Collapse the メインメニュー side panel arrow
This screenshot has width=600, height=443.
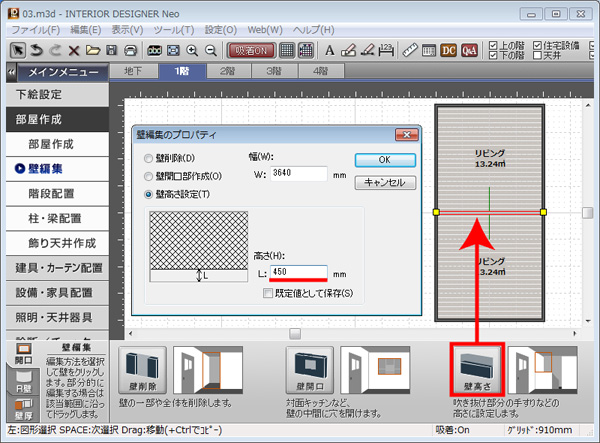pos(11,72)
